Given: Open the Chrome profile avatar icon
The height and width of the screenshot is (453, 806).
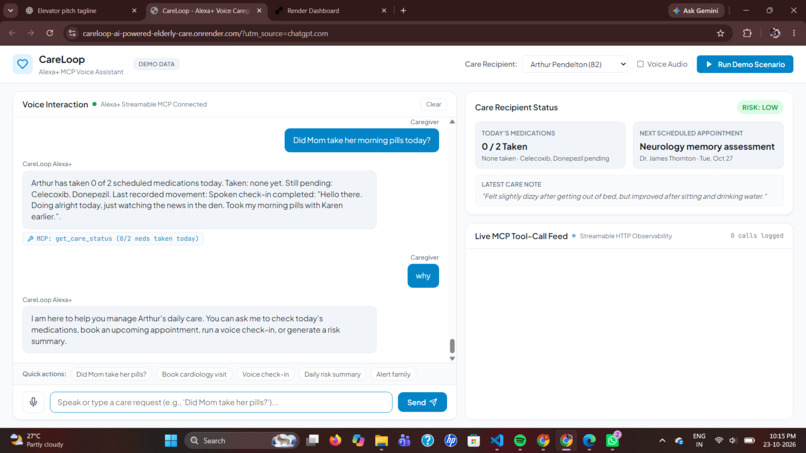Looking at the screenshot, I should coord(775,33).
